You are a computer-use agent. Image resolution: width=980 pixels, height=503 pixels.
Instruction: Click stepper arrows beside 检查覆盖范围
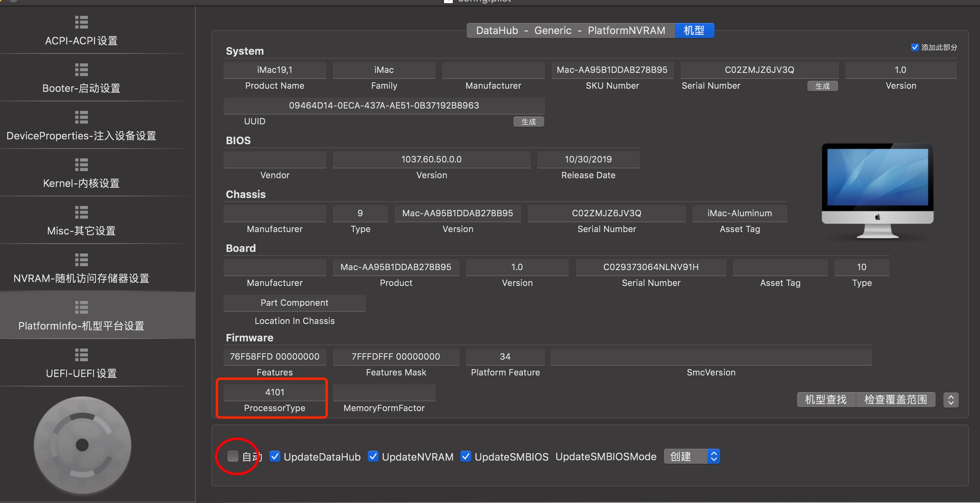(x=951, y=400)
